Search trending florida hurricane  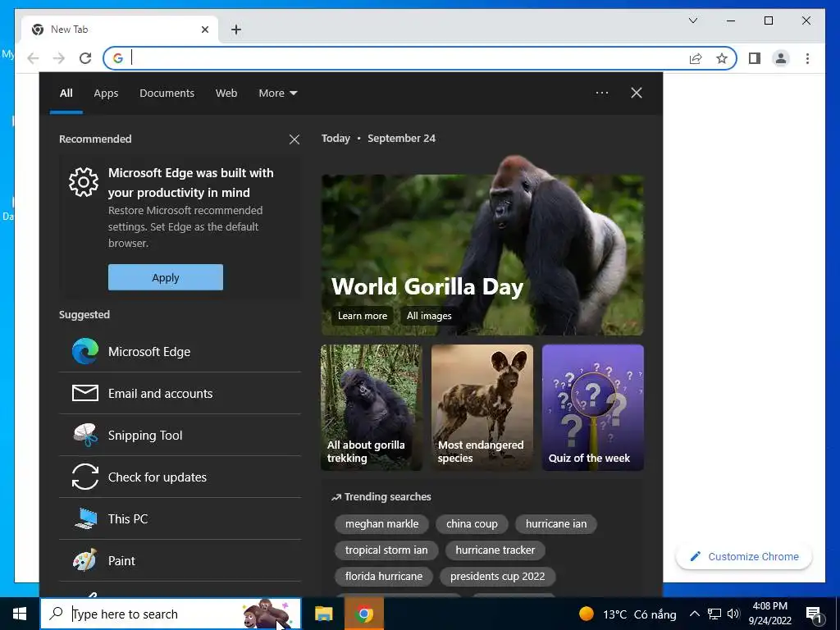[384, 577]
